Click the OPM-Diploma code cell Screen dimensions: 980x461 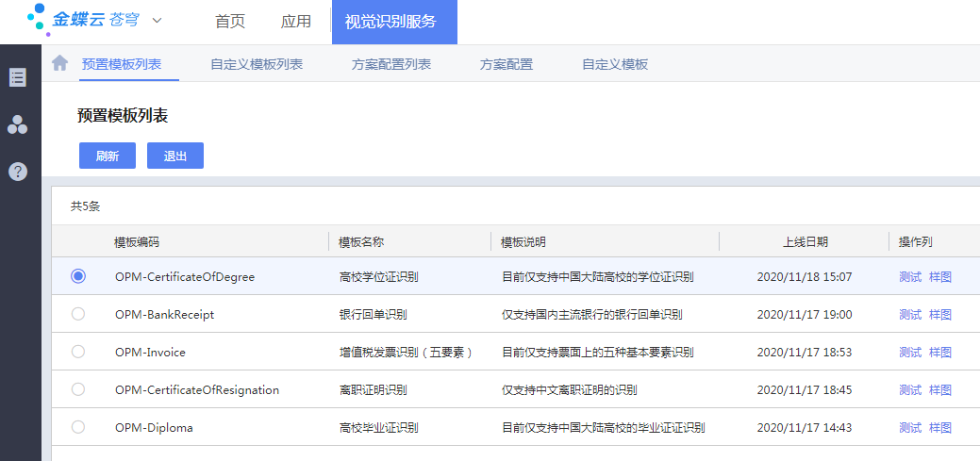point(154,428)
